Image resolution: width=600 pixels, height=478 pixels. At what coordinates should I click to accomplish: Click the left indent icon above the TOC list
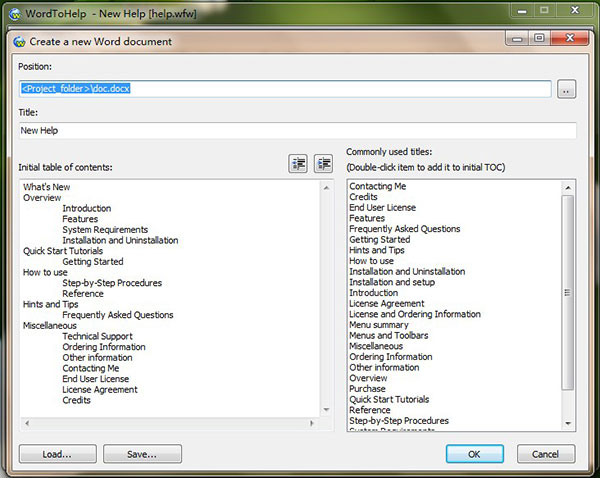pyautogui.click(x=298, y=164)
